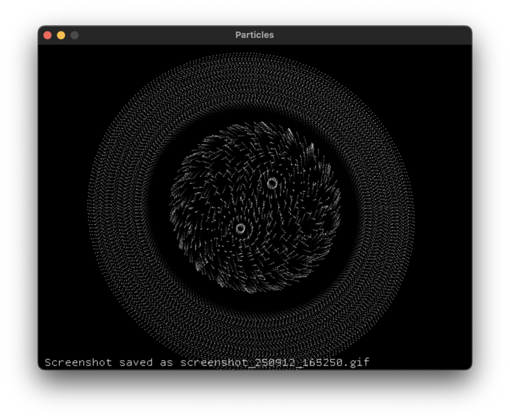Click the red traffic light control
The width and height of the screenshot is (510, 420).
tap(47, 35)
